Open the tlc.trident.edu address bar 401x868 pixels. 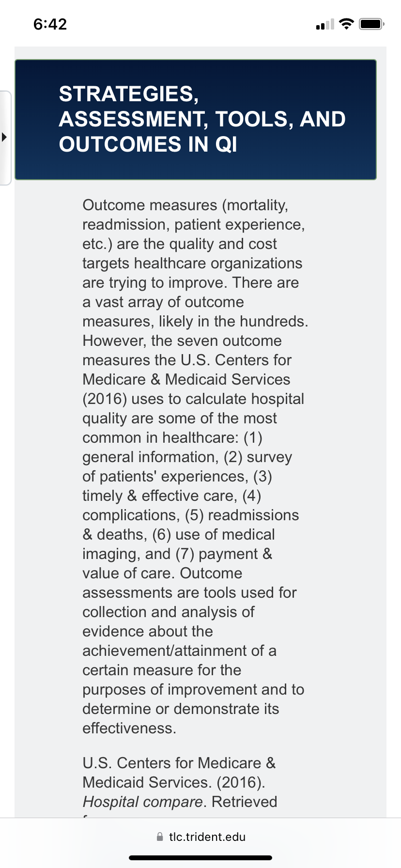200,837
